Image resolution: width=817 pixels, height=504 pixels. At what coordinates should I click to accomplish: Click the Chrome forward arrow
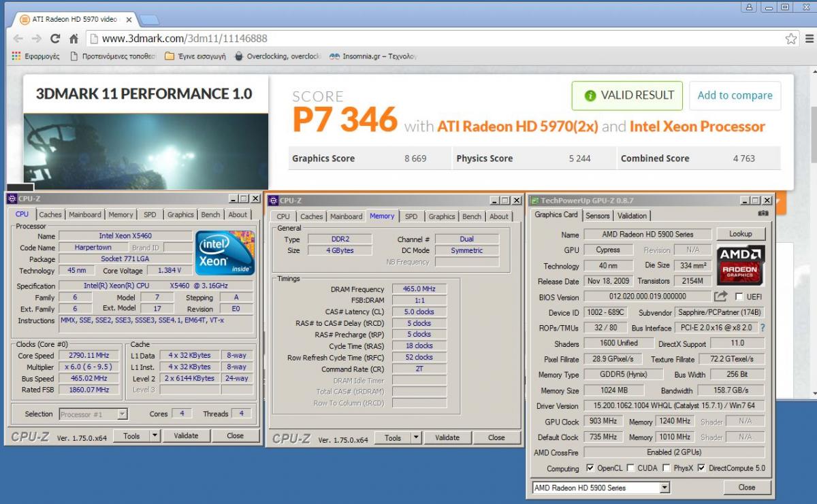click(x=37, y=39)
